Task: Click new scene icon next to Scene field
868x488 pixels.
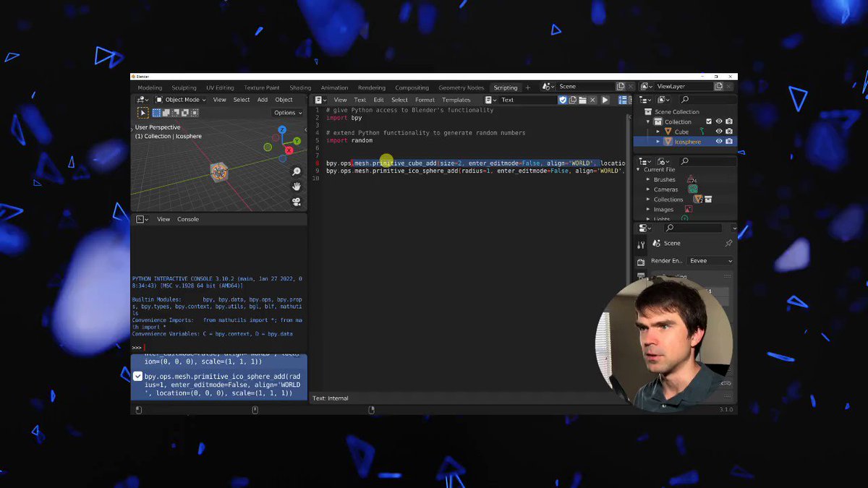Action: coord(621,87)
